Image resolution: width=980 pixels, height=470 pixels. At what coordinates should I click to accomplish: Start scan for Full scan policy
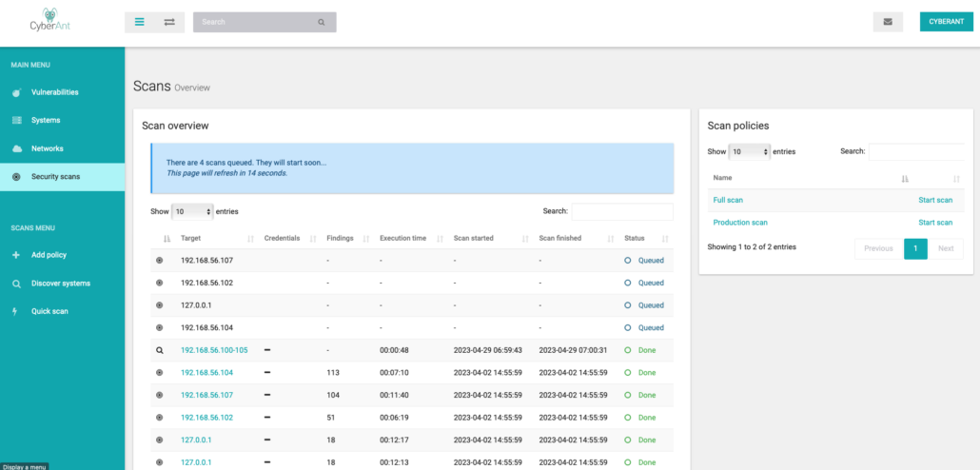tap(935, 200)
